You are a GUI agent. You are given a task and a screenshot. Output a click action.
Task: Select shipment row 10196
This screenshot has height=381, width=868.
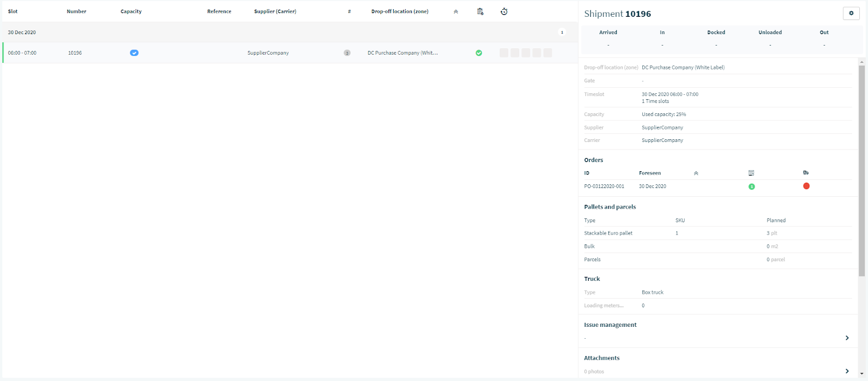(x=290, y=53)
